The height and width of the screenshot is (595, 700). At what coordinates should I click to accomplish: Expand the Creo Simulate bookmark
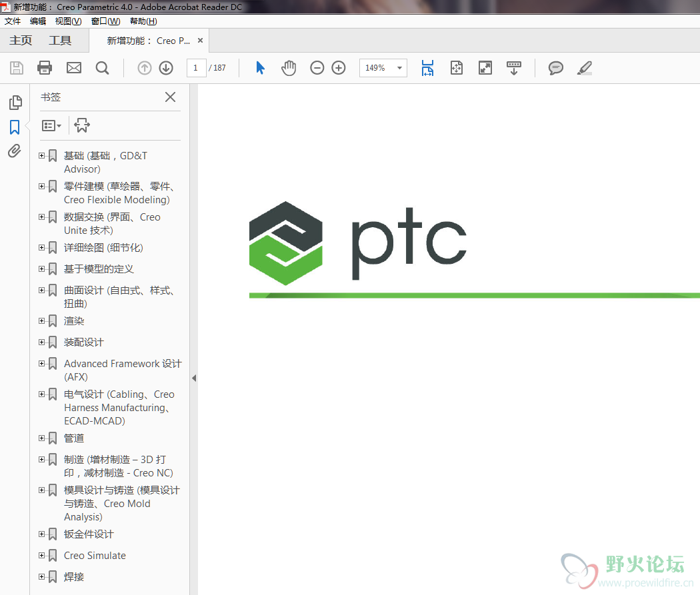click(x=41, y=555)
